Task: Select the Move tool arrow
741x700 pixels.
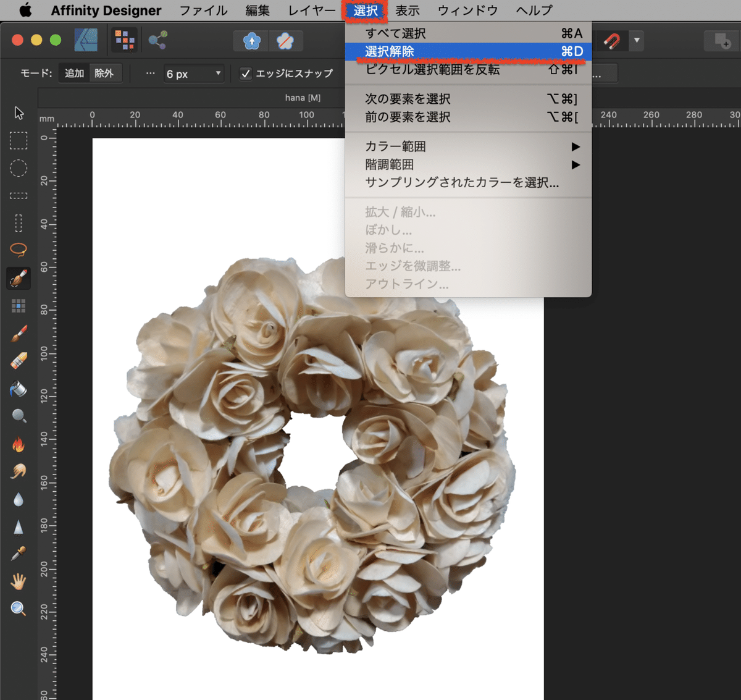Action: pyautogui.click(x=19, y=113)
